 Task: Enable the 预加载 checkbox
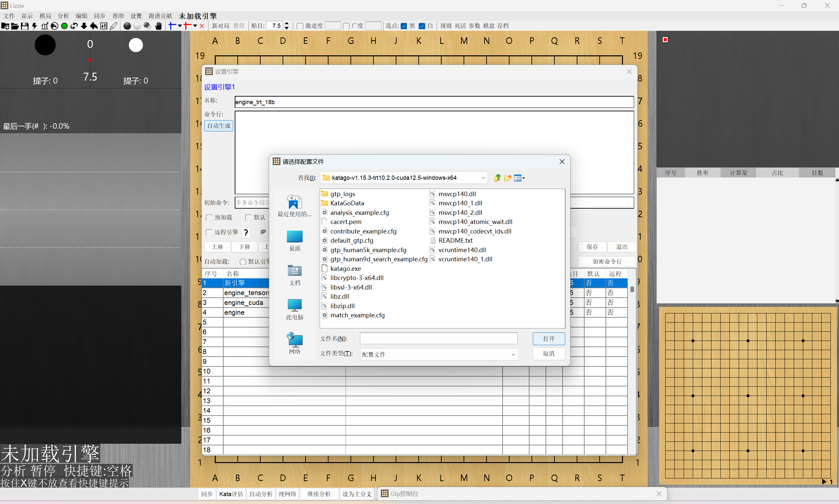(x=210, y=217)
